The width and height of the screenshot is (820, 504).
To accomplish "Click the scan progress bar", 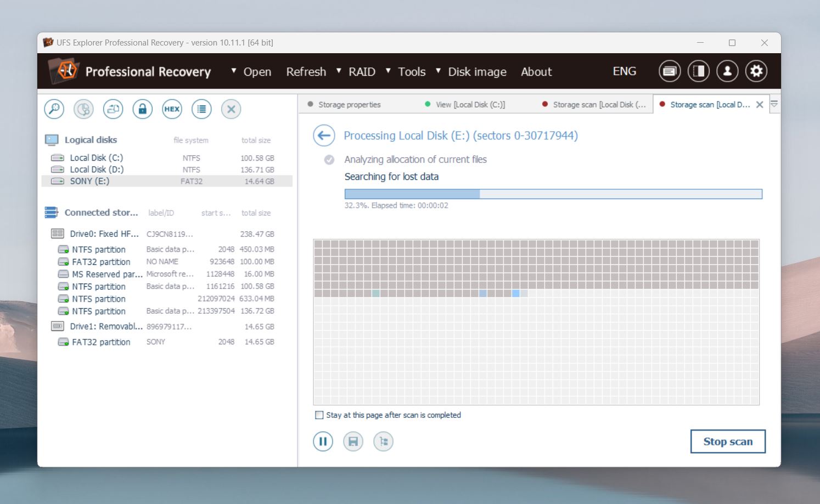I will (553, 194).
